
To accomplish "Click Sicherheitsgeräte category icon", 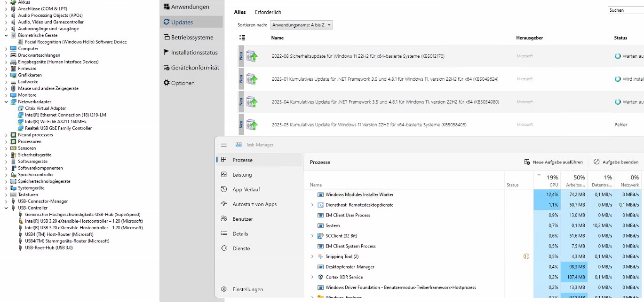I will 14,155.
